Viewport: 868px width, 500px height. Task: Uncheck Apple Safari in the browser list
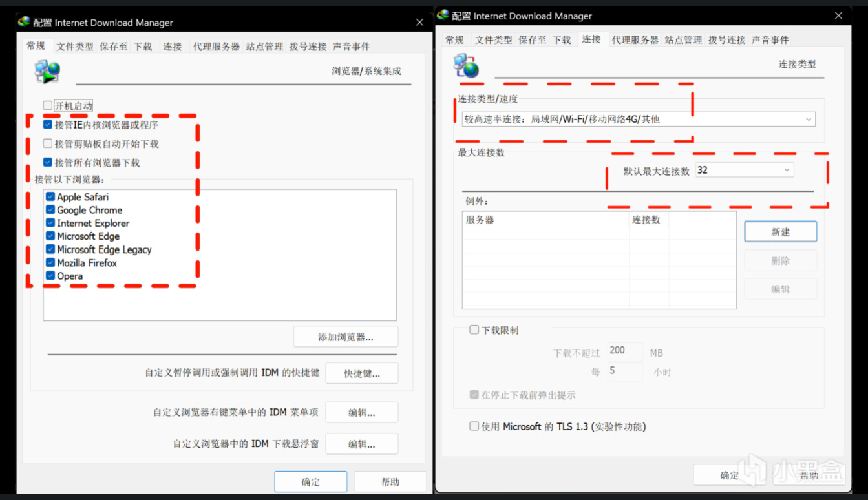[50, 197]
